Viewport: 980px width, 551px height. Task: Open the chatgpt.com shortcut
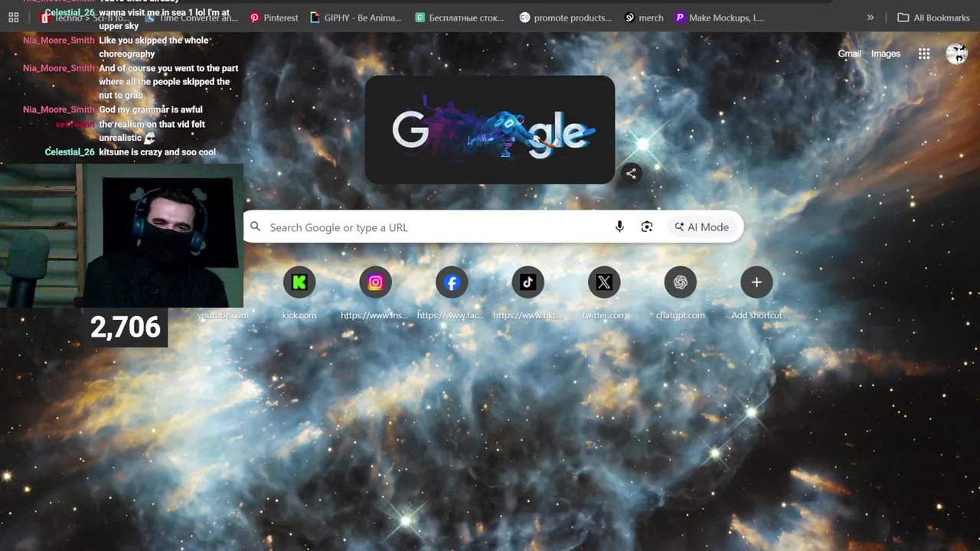[680, 283]
